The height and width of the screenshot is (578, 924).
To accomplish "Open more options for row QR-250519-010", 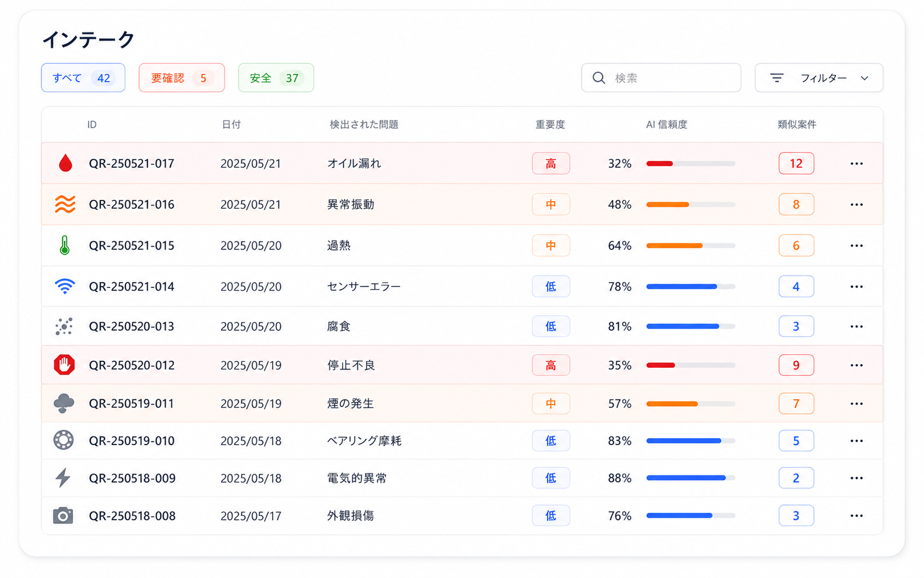I will pyautogui.click(x=856, y=441).
